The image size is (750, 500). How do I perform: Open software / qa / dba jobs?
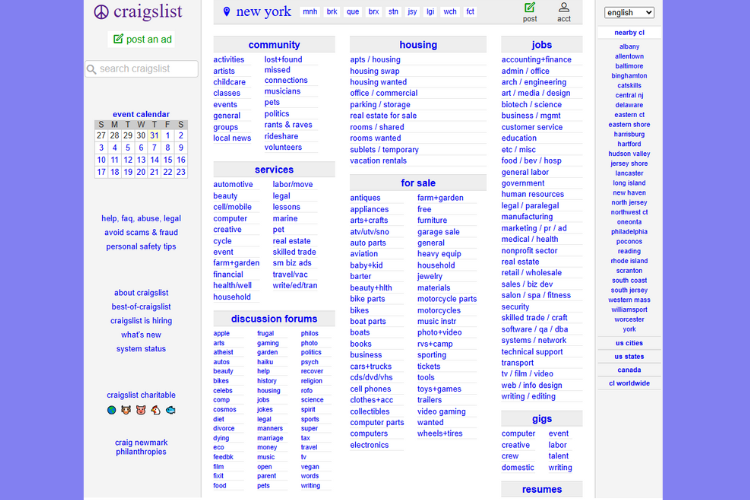pos(534,329)
